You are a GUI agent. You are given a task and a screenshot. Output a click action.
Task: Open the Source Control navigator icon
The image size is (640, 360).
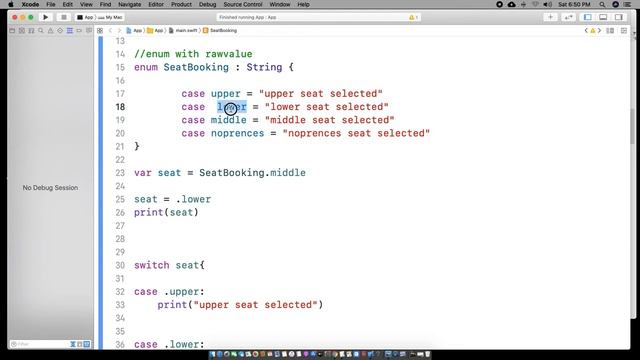pyautogui.click(x=22, y=31)
